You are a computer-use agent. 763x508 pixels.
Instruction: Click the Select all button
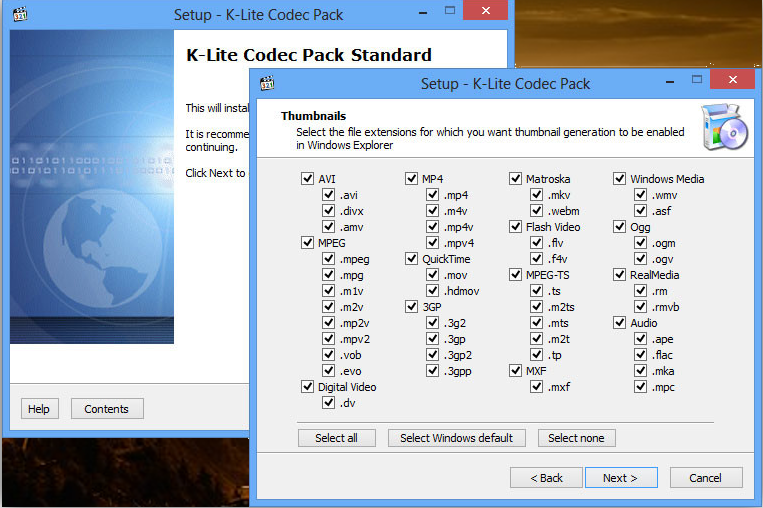pyautogui.click(x=337, y=438)
